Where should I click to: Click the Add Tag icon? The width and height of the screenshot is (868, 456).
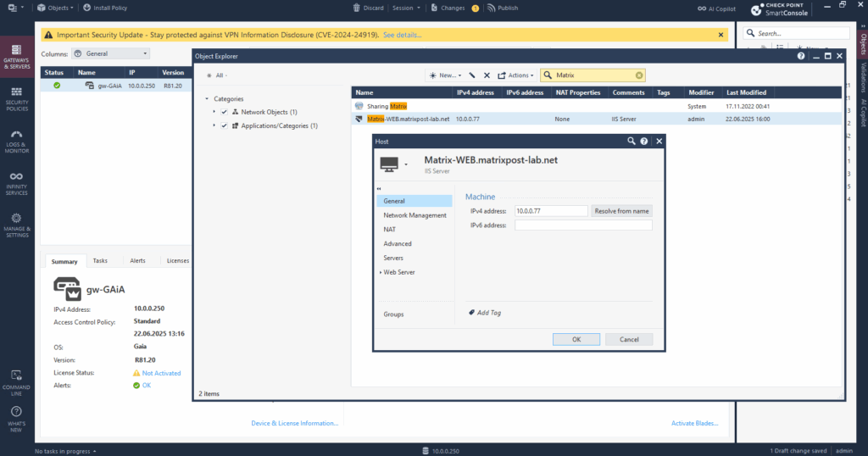pyautogui.click(x=471, y=313)
